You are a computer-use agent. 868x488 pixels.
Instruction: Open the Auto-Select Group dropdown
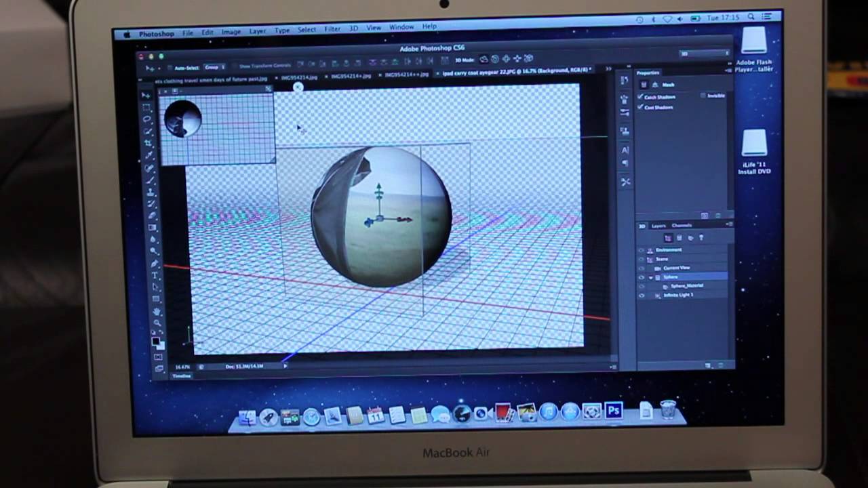point(215,67)
